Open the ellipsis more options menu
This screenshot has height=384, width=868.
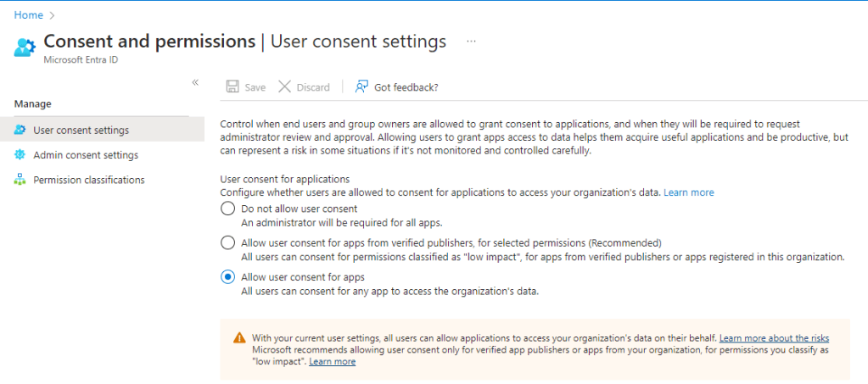point(471,41)
